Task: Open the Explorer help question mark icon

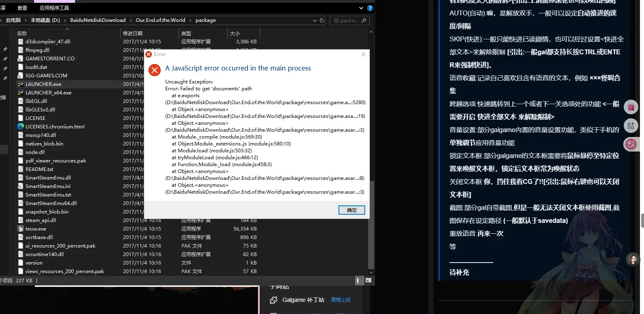Action: click(370, 8)
